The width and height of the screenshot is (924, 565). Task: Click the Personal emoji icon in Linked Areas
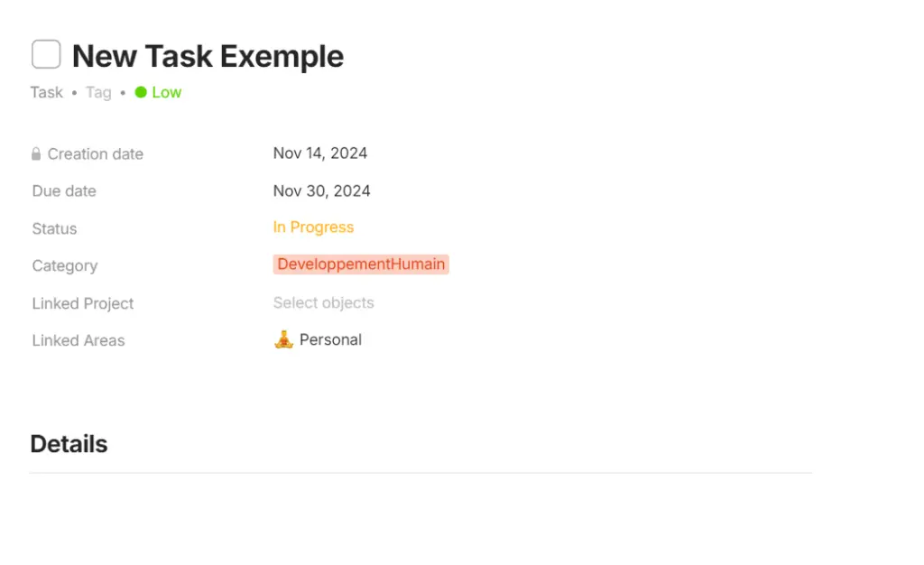tap(282, 339)
